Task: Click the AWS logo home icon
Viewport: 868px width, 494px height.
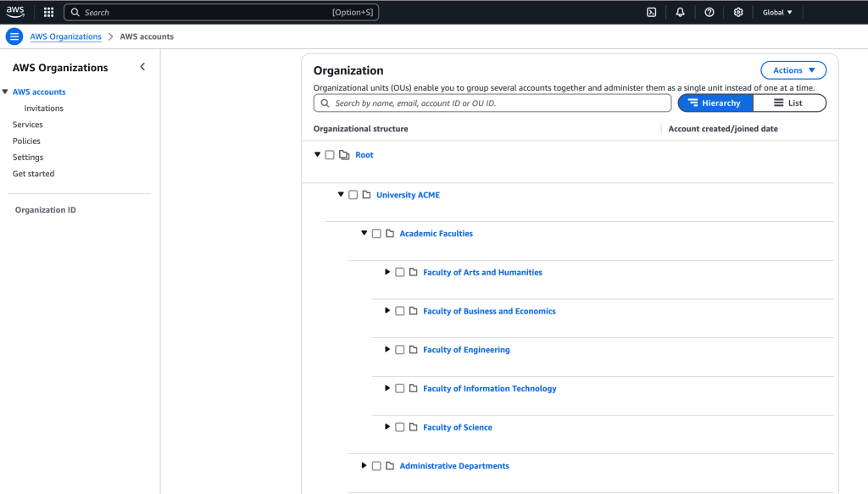Action: [15, 12]
